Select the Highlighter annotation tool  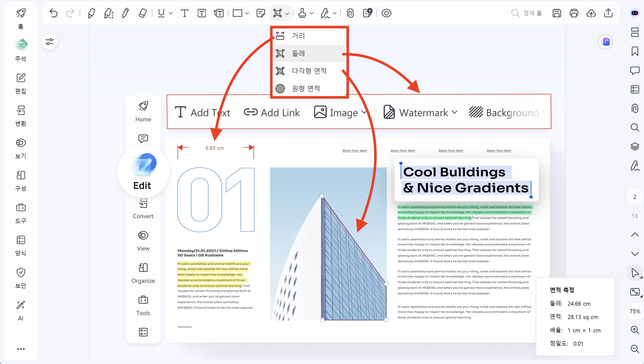91,13
